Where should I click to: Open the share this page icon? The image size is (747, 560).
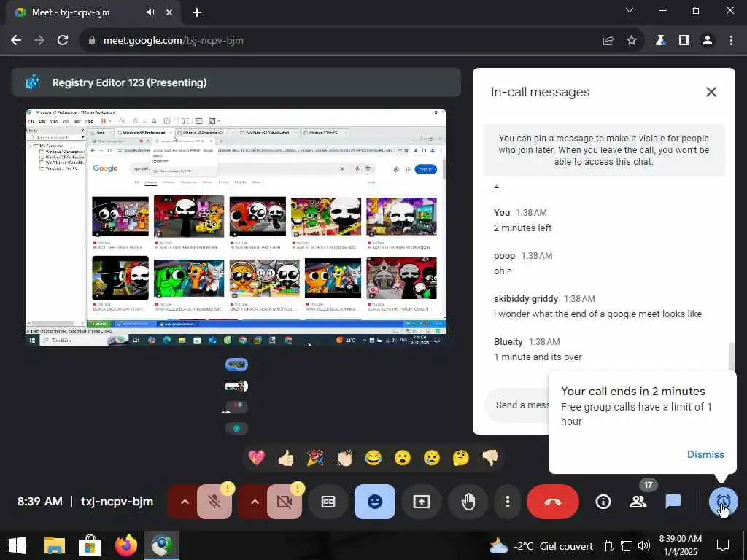608,41
